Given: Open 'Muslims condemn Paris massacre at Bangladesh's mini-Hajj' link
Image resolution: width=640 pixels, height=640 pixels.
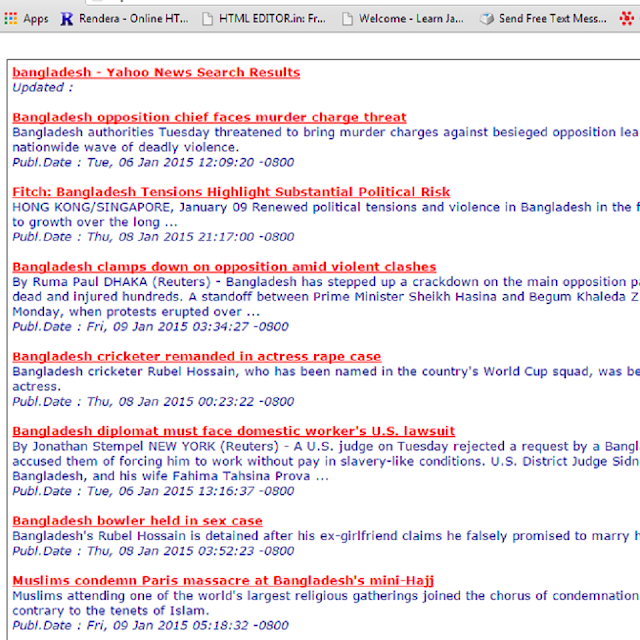Looking at the screenshot, I should [x=223, y=581].
